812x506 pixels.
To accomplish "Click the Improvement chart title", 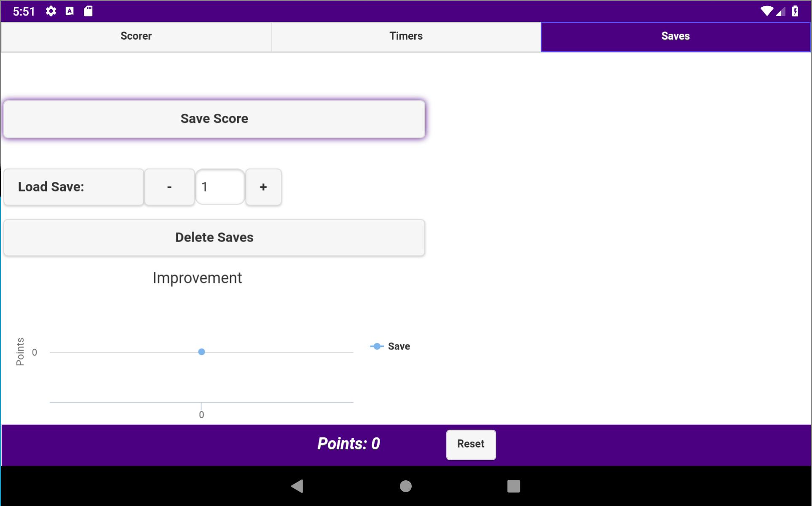I will click(197, 278).
